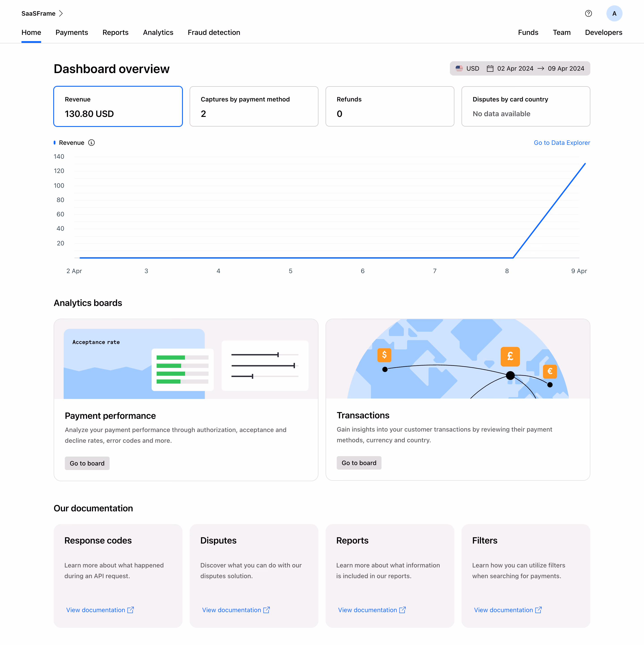Click the external link icon under Disputes

tap(266, 610)
